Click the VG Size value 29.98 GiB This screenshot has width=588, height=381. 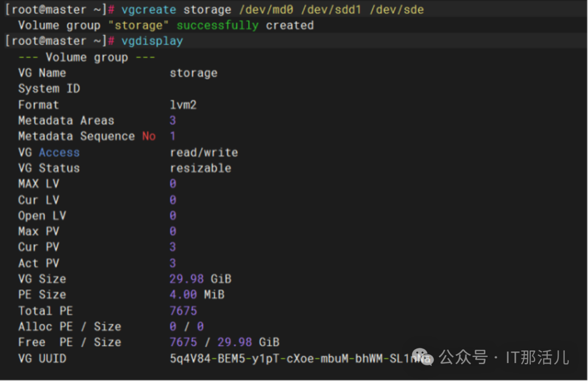[x=200, y=279]
